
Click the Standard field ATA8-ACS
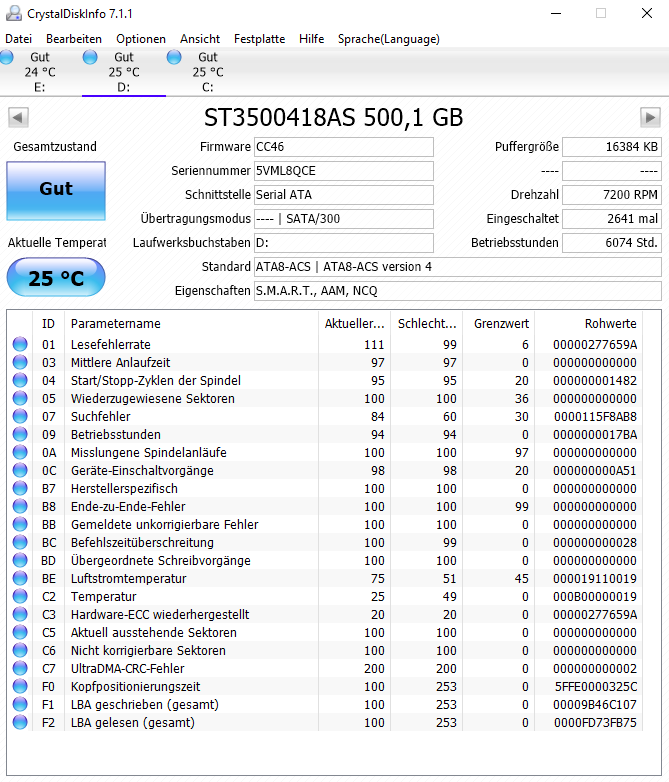tap(458, 267)
